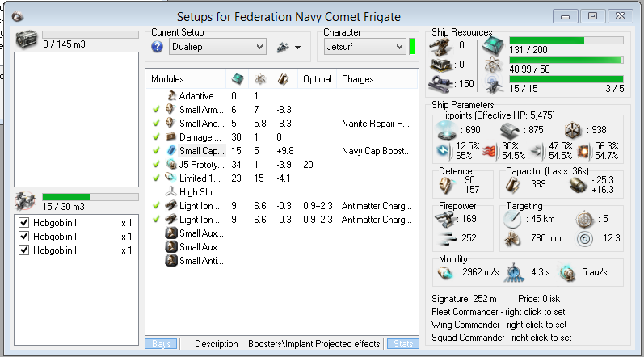Switch to the Stats tab
The width and height of the screenshot is (644, 357).
[403, 344]
